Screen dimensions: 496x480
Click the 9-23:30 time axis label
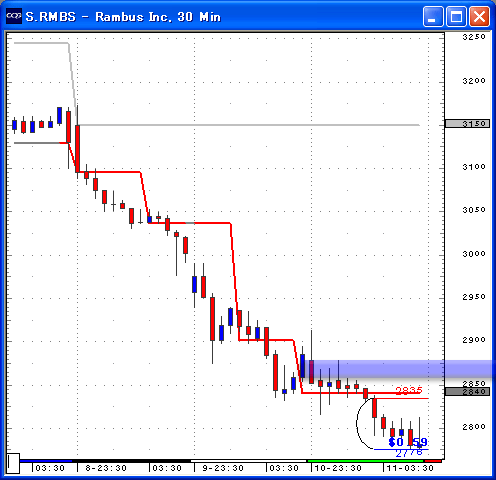point(223,468)
